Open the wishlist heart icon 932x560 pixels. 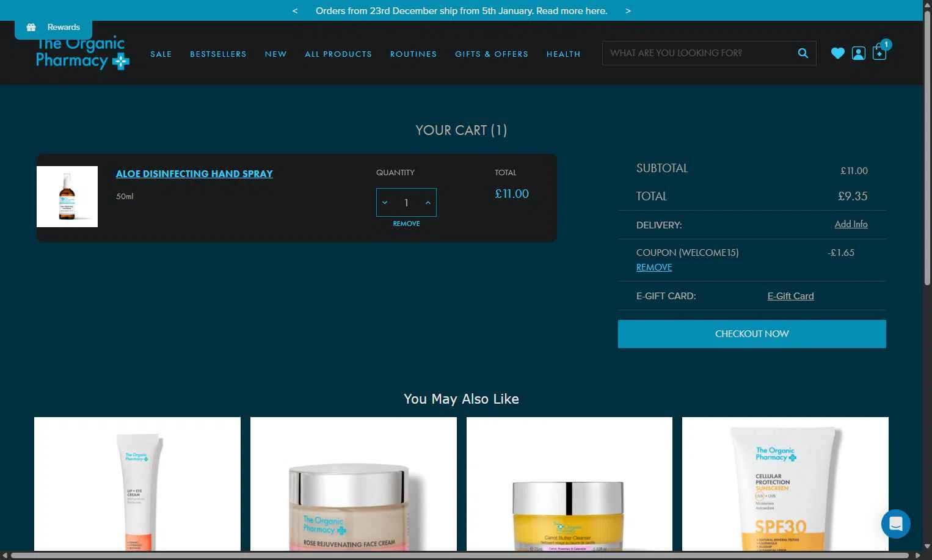(838, 53)
